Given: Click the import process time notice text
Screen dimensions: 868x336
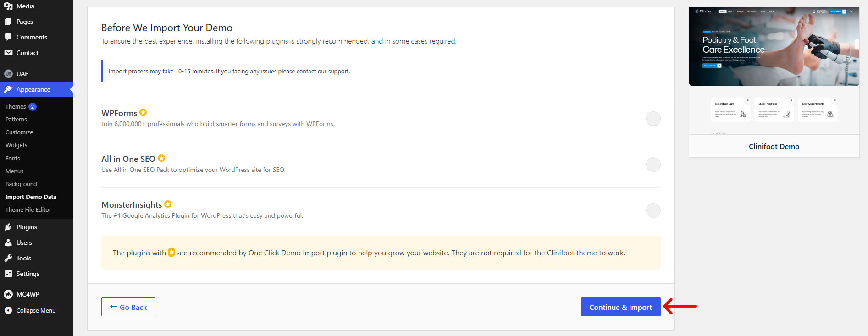Looking at the screenshot, I should [x=229, y=71].
